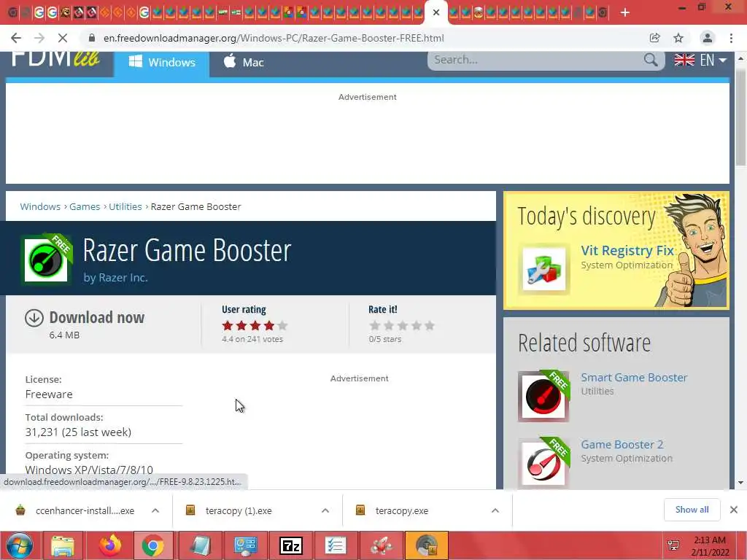The height and width of the screenshot is (560, 747).
Task: Click the page vertical scrollbar thumb
Action: click(x=741, y=117)
